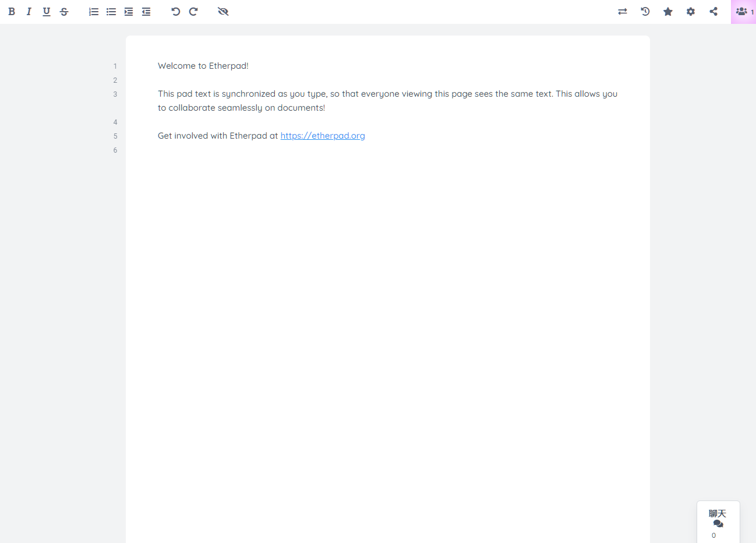This screenshot has height=543, width=756.
Task: Outdent the current line
Action: point(146,12)
